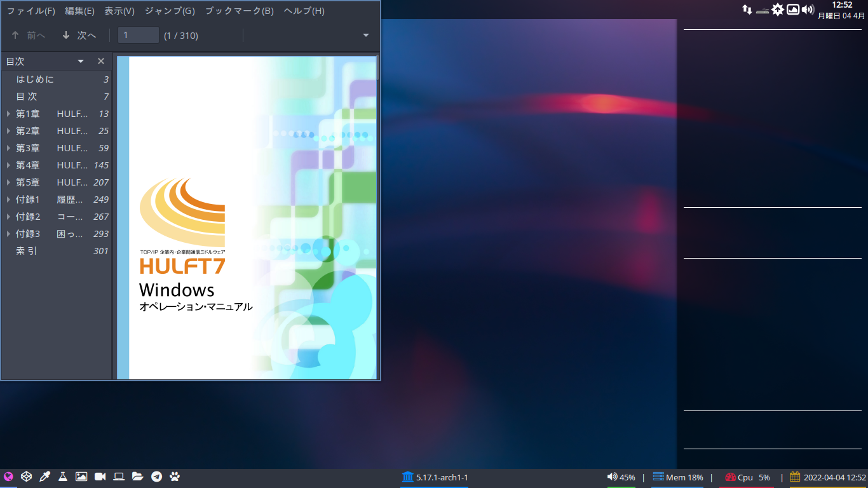Click the taskbar volume 45% indicator
This screenshot has width=868, height=488.
point(621,477)
